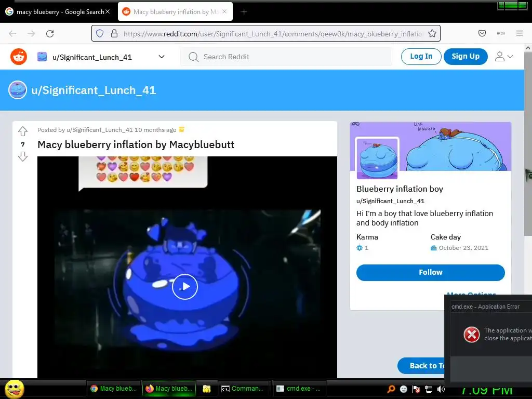
Task: Click the Sign Up button
Action: pyautogui.click(x=465, y=56)
